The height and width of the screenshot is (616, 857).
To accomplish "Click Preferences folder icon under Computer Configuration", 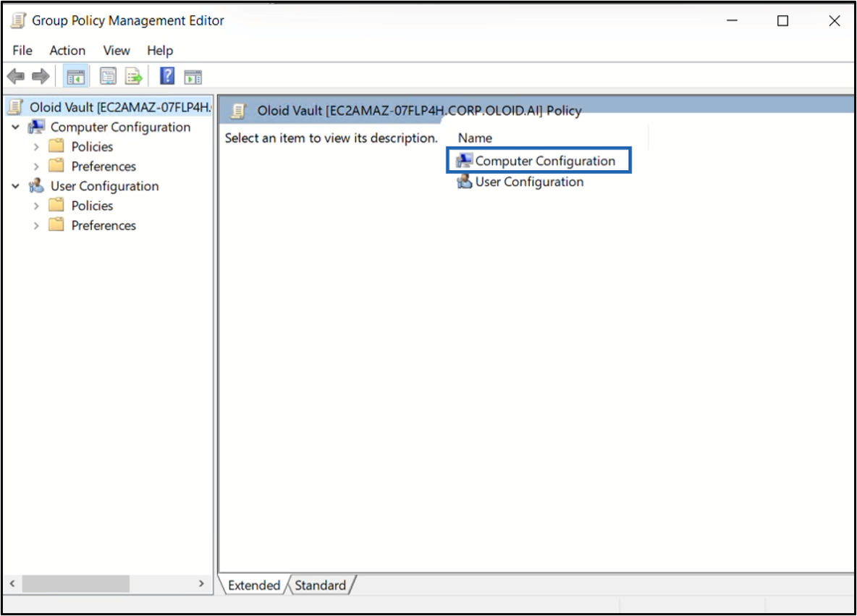I will (x=56, y=166).
